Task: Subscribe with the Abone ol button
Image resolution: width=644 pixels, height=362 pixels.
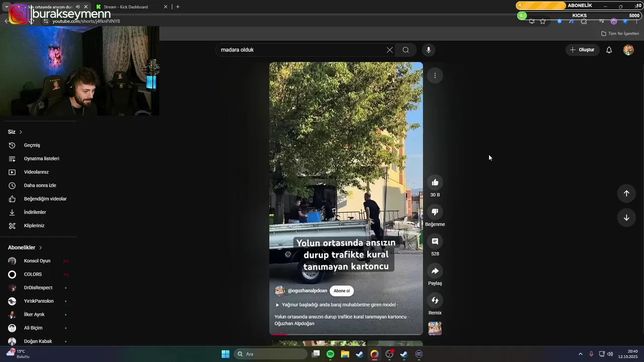Action: point(342,291)
